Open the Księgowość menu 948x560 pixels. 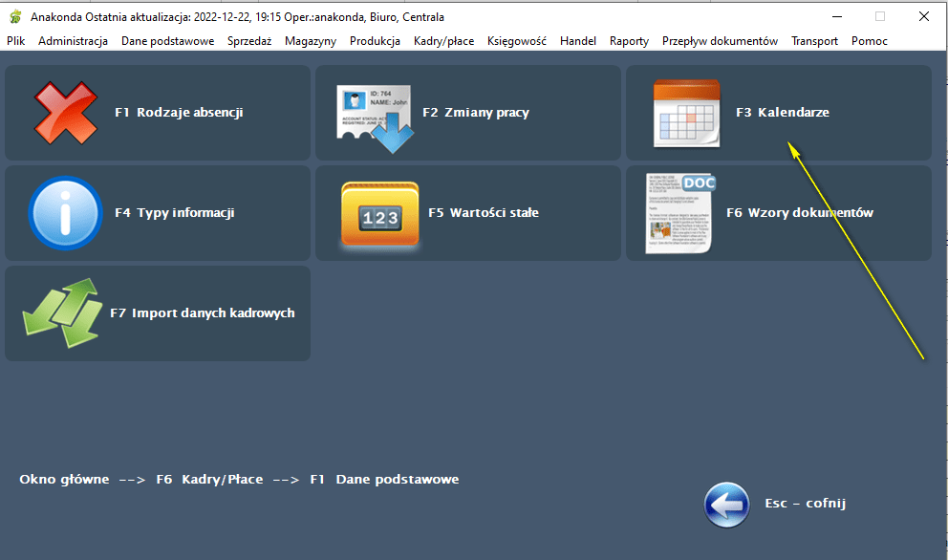516,41
